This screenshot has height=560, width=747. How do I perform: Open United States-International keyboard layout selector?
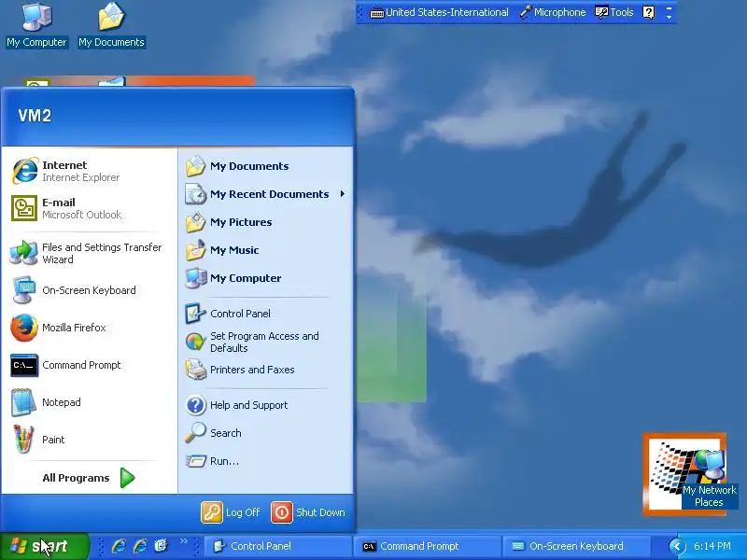tap(439, 12)
